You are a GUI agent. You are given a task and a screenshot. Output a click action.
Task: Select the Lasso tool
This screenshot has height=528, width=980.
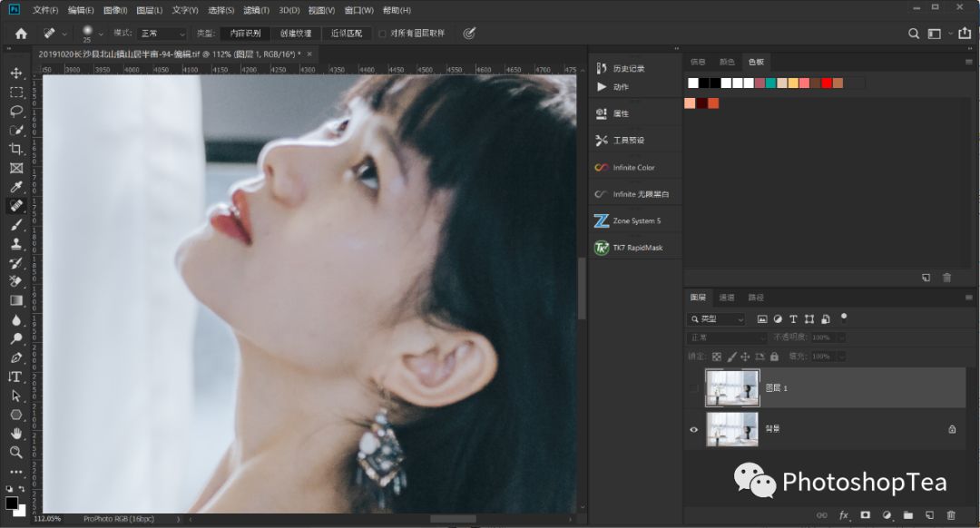16,112
